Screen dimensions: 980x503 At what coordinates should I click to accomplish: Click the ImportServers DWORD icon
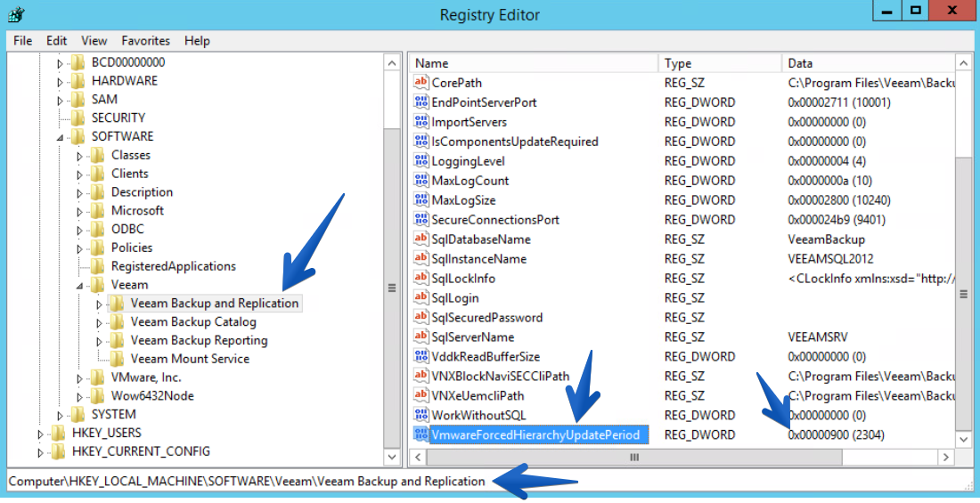(421, 122)
